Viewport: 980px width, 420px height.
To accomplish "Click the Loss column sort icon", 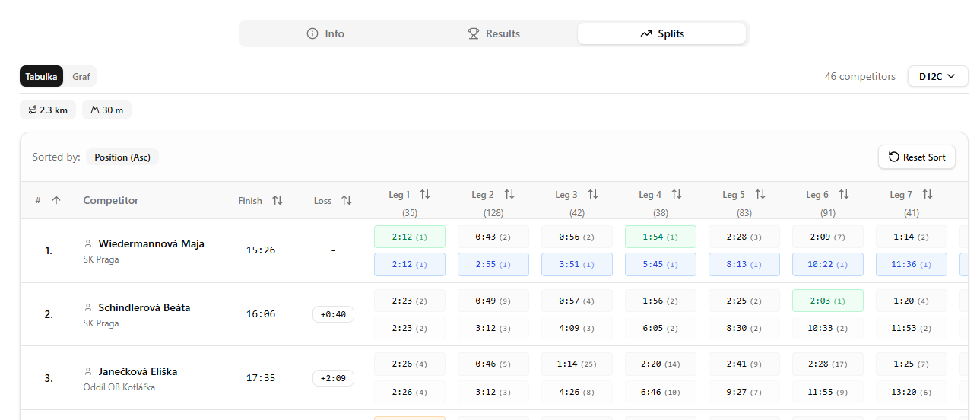I will click(347, 200).
